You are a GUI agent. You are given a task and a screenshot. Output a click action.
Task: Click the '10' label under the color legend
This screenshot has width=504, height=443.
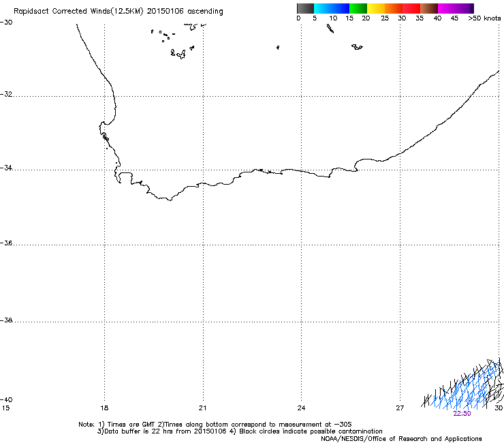pos(333,18)
